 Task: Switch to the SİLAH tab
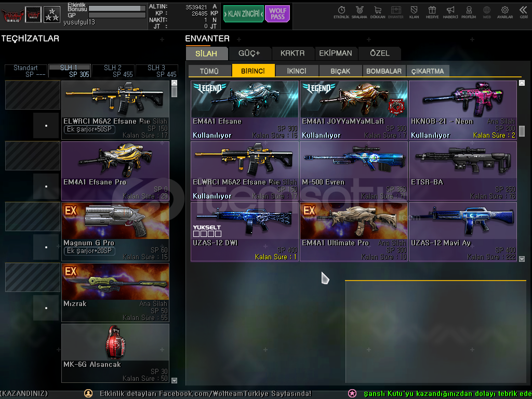coord(207,54)
